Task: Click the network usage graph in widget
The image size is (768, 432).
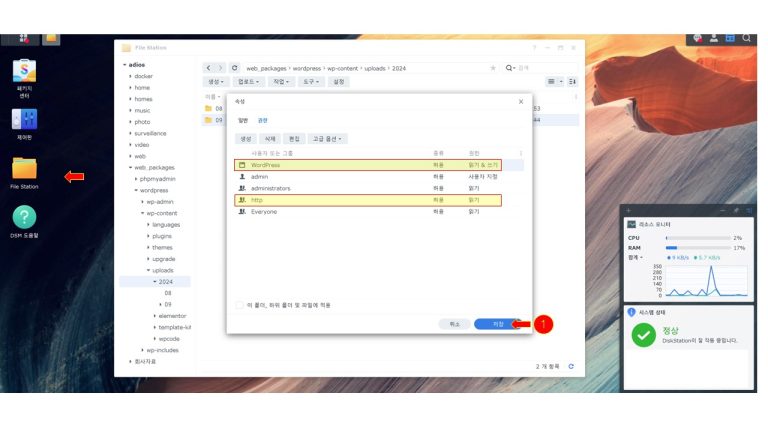Action: pyautogui.click(x=704, y=281)
